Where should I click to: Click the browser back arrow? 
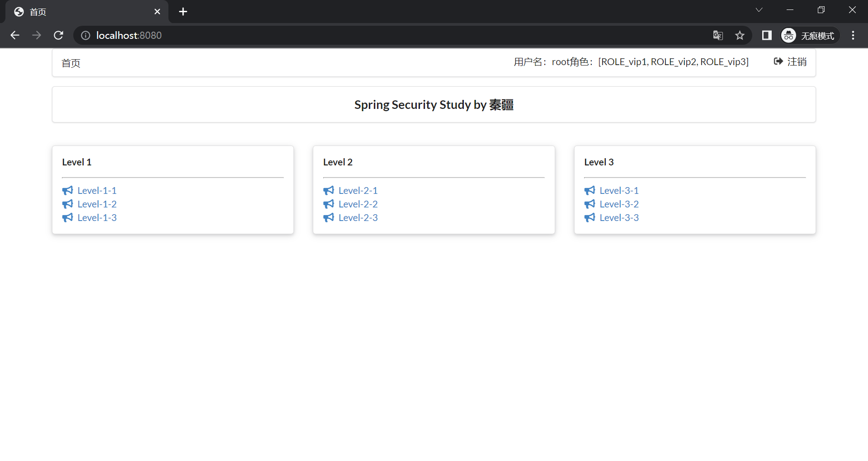coord(15,35)
